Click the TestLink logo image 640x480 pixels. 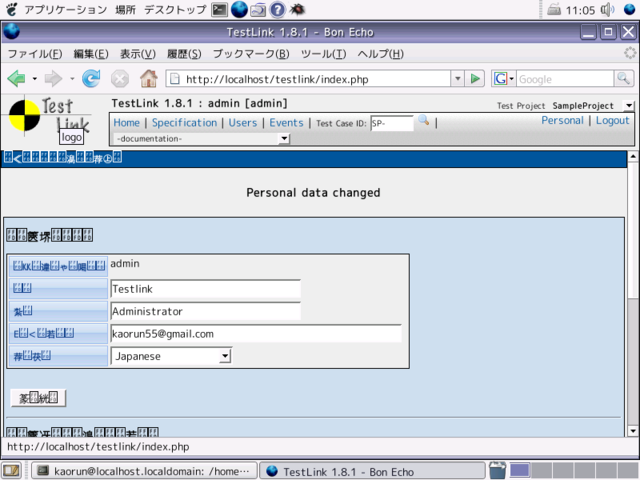(49, 119)
